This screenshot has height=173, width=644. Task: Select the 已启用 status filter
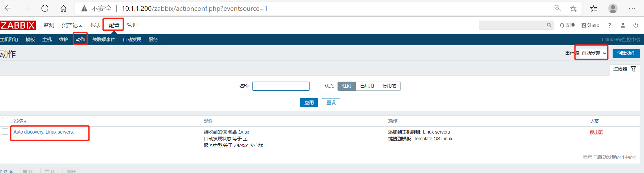367,86
